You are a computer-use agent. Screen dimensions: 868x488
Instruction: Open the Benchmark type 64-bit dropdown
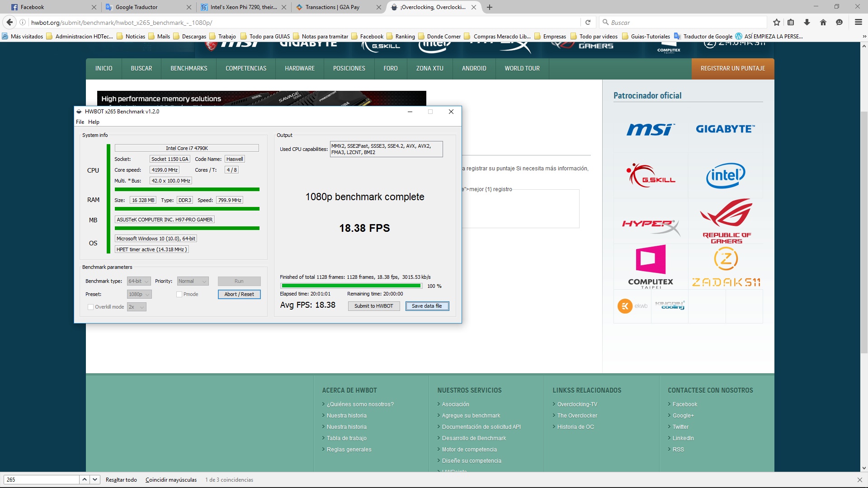click(x=138, y=281)
